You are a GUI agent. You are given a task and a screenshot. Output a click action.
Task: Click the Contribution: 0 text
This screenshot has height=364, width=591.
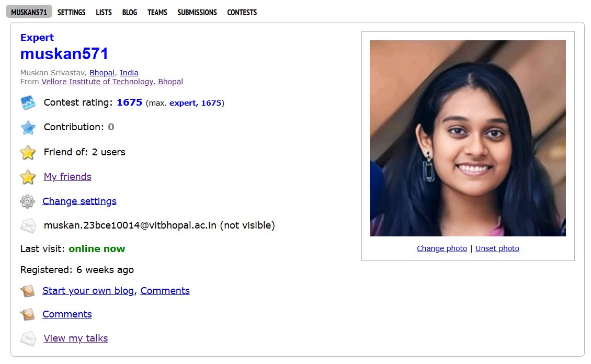(x=79, y=127)
